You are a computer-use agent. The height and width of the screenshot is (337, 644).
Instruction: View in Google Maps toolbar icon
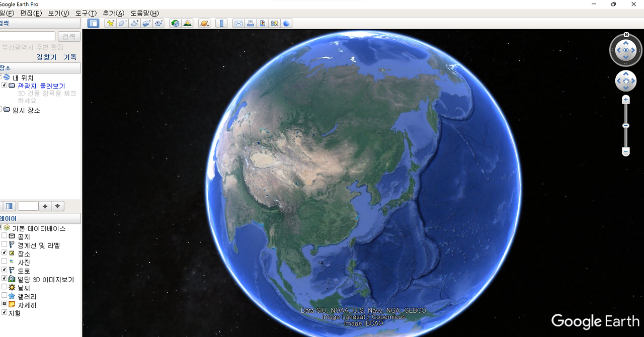click(275, 23)
